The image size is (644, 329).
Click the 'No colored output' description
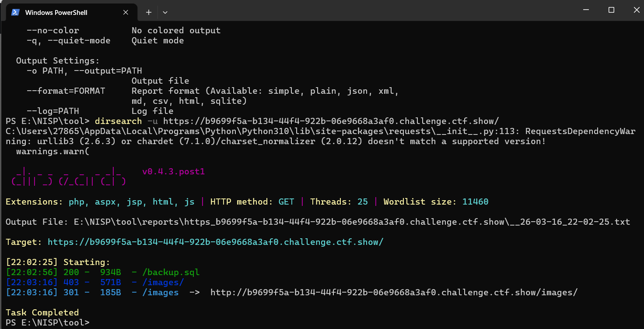(x=176, y=30)
